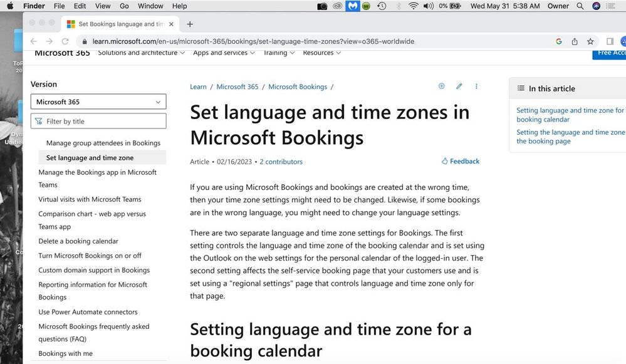Image resolution: width=626 pixels, height=364 pixels.
Task: Open the Wi-Fi status menu
Action: pos(413,6)
